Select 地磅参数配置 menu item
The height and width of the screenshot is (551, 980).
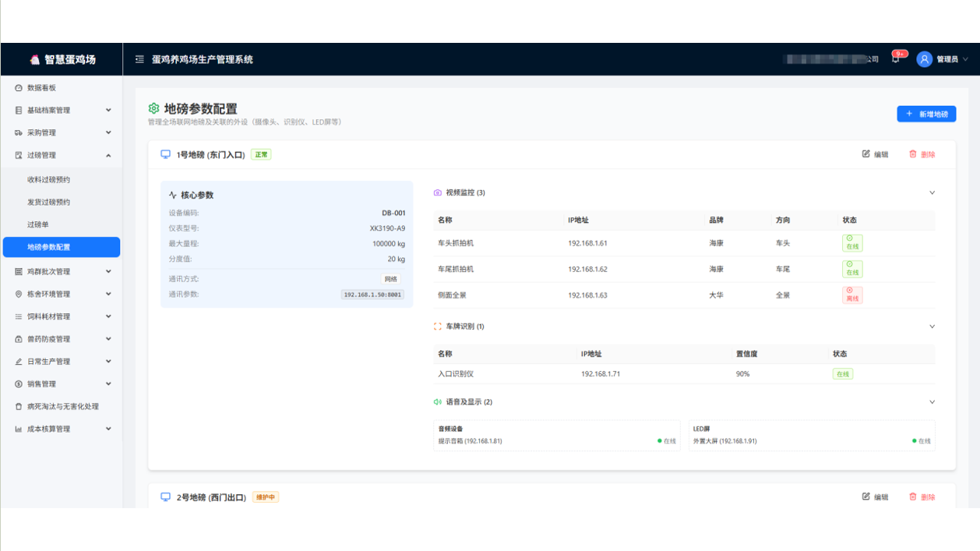[62, 247]
